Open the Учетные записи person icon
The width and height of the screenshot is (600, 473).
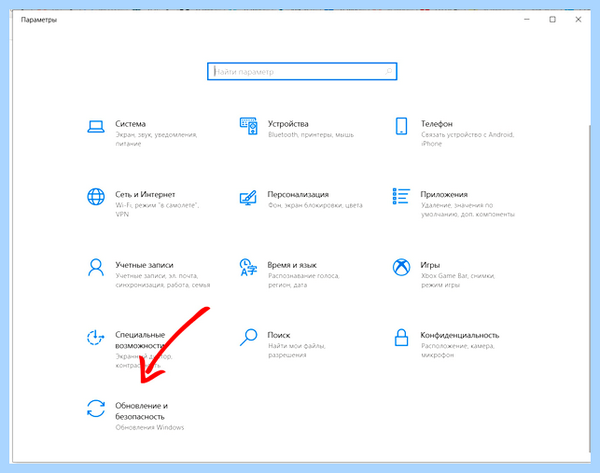pyautogui.click(x=96, y=267)
